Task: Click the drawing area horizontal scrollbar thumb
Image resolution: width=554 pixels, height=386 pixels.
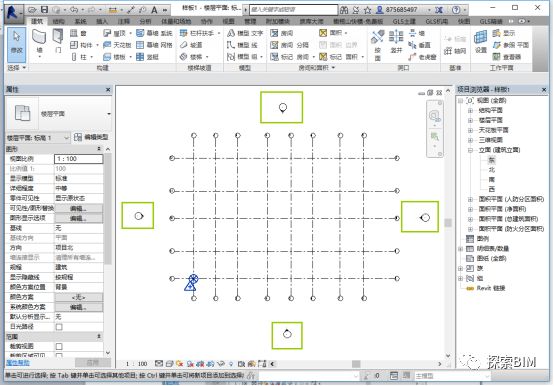Action: [356, 364]
